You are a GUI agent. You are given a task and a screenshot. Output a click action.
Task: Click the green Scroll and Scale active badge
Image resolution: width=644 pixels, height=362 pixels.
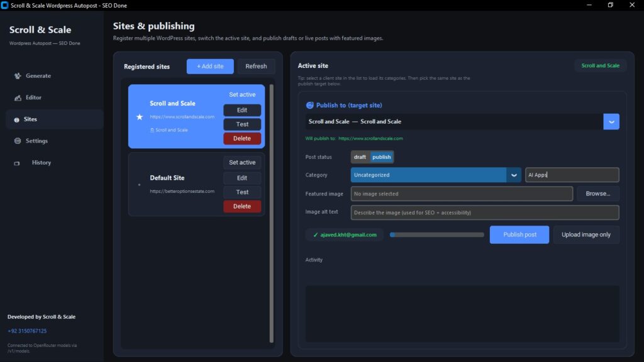[x=600, y=65]
